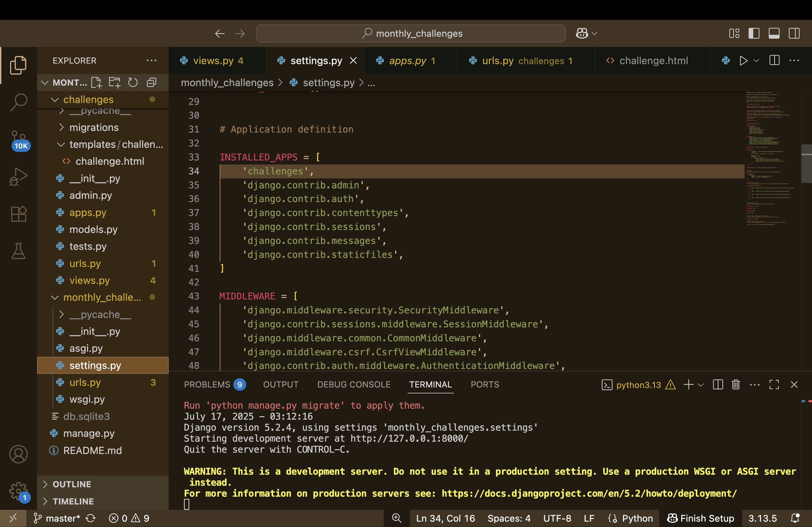812x527 pixels.
Task: Click the New File icon in explorer
Action: point(96,82)
